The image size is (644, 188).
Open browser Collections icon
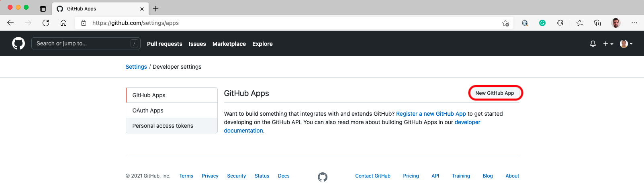click(x=597, y=23)
